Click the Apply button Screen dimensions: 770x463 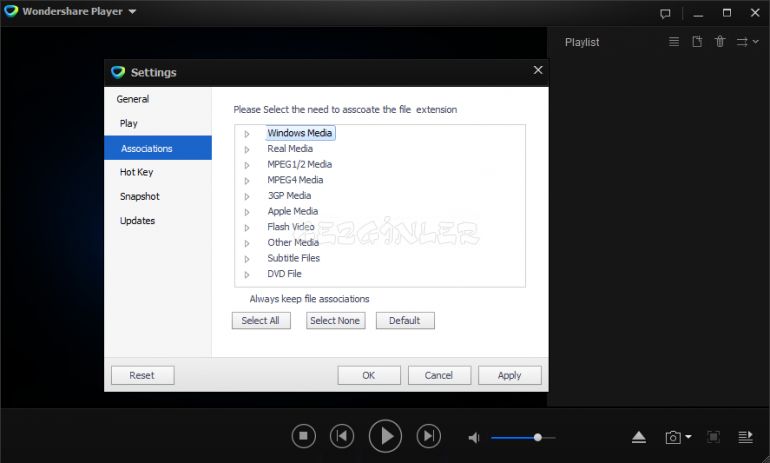click(x=510, y=376)
